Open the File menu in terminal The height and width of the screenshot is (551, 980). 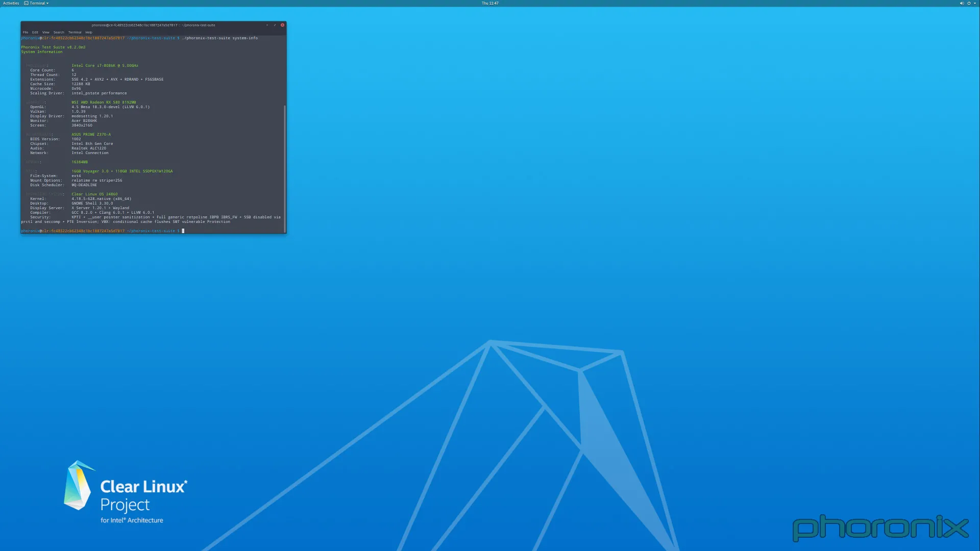pos(26,32)
